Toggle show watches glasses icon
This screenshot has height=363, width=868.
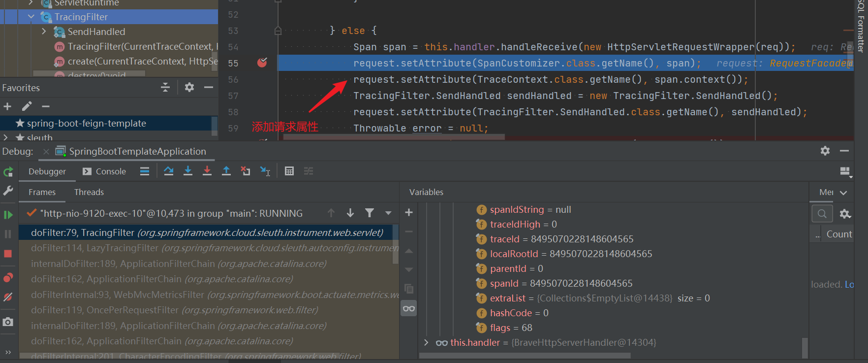(408, 308)
